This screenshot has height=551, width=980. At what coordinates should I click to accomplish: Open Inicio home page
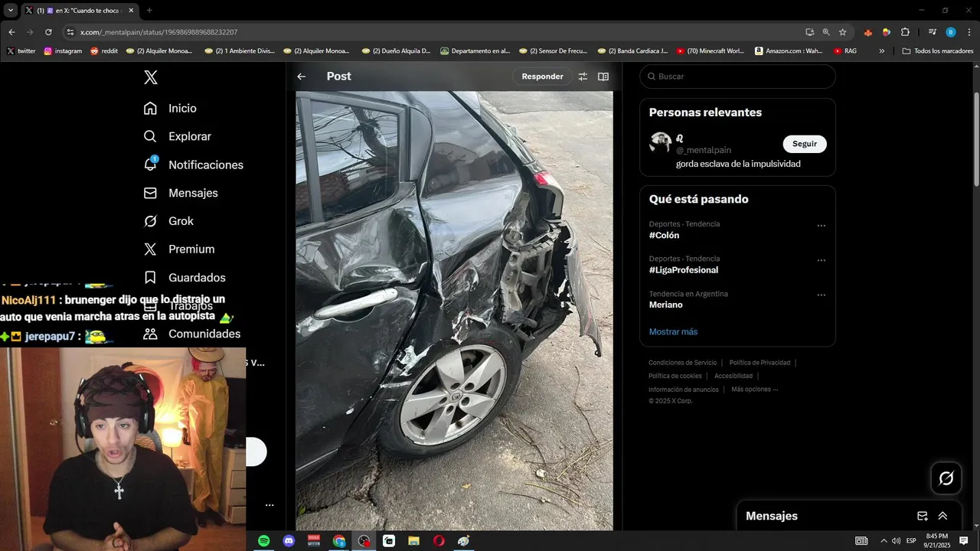pos(170,109)
